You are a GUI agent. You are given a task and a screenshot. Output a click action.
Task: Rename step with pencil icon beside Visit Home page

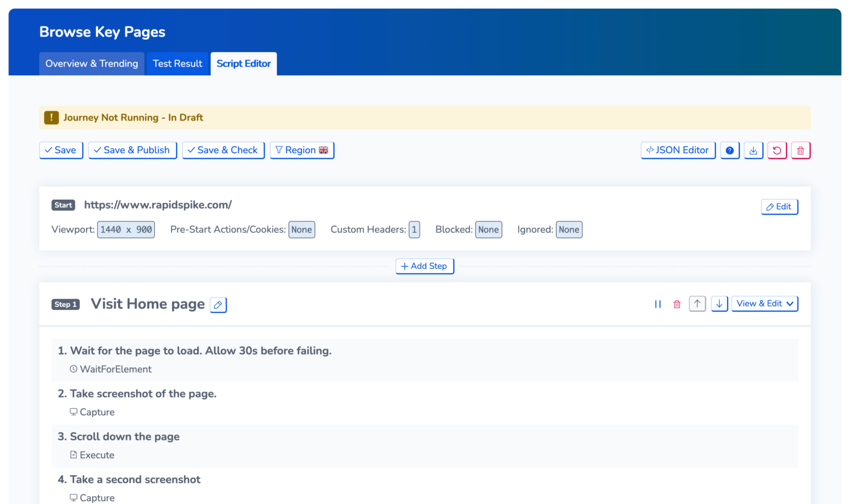click(218, 305)
